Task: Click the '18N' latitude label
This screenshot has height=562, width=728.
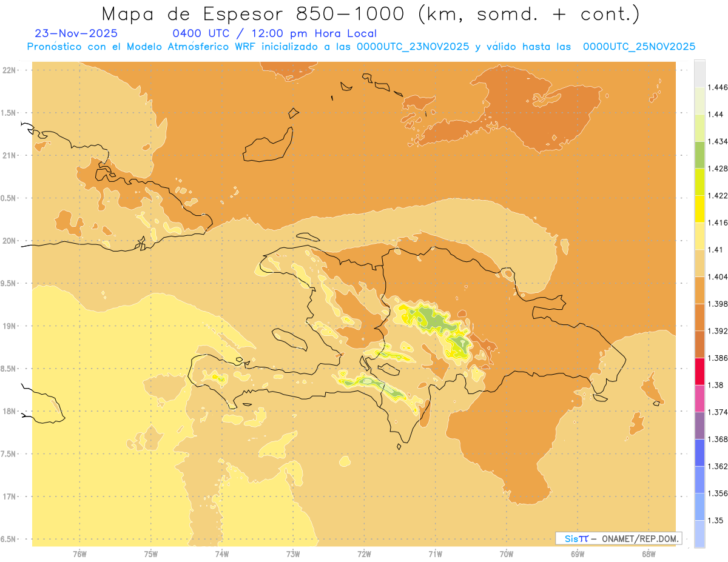Action: click(x=9, y=411)
